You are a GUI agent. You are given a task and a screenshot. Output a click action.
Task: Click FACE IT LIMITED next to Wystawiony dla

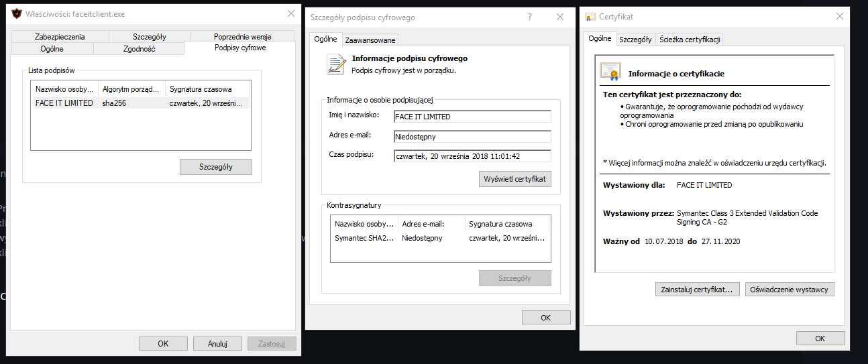pyautogui.click(x=704, y=185)
